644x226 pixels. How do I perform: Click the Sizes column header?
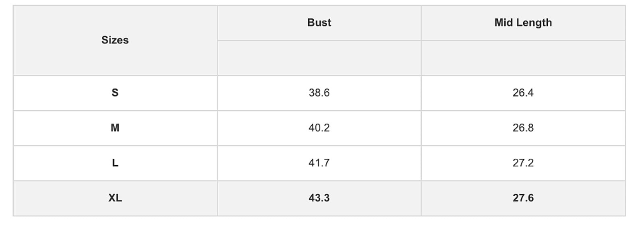(115, 40)
